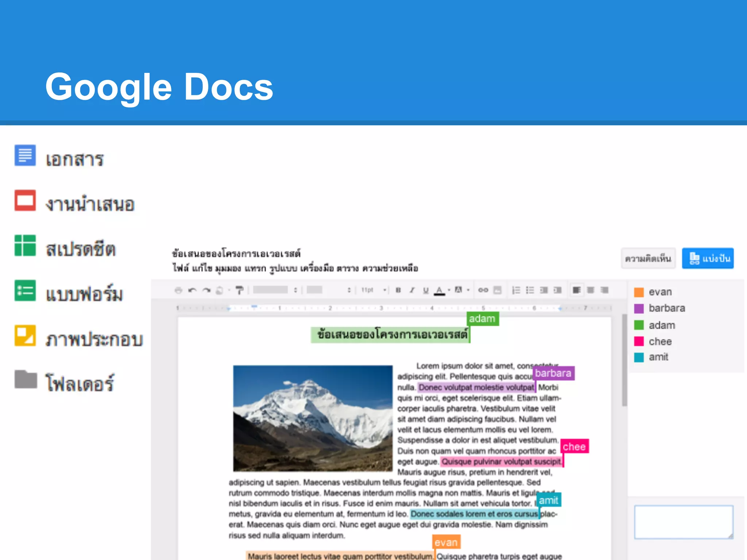Center align the text

click(x=591, y=290)
